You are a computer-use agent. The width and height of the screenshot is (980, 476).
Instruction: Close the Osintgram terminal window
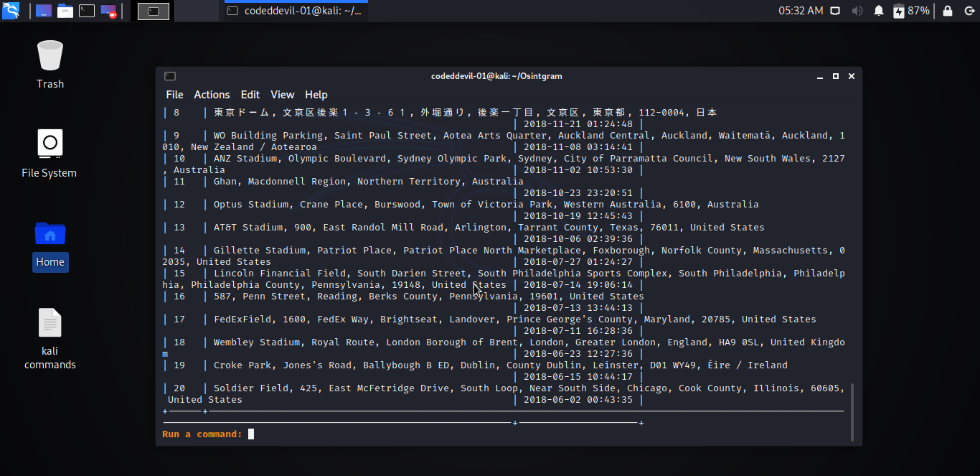[x=852, y=76]
